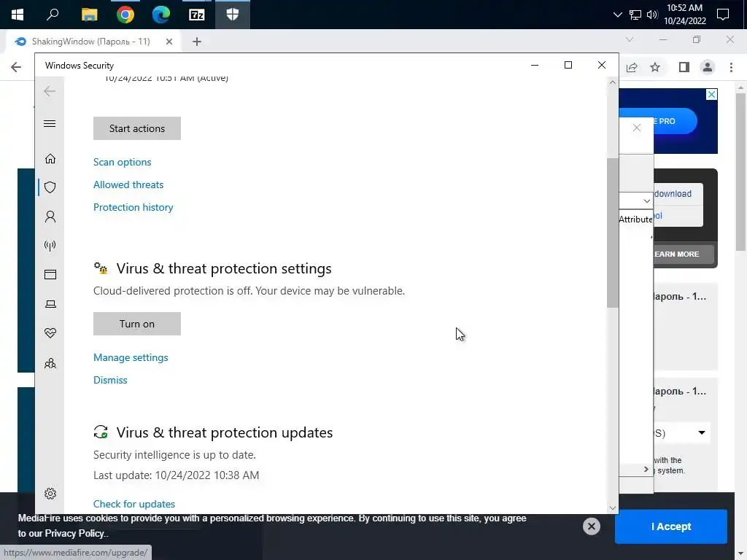Image resolution: width=747 pixels, height=560 pixels.
Task: Open Windows Security settings gear icon
Action: [50, 494]
